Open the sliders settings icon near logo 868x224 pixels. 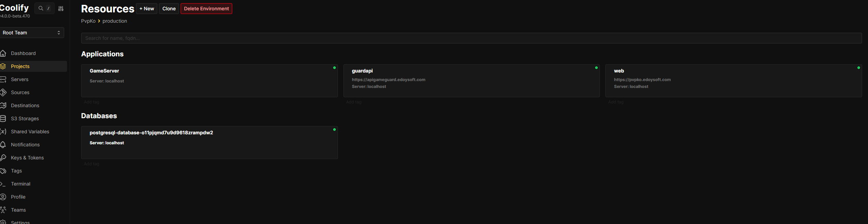click(x=61, y=9)
